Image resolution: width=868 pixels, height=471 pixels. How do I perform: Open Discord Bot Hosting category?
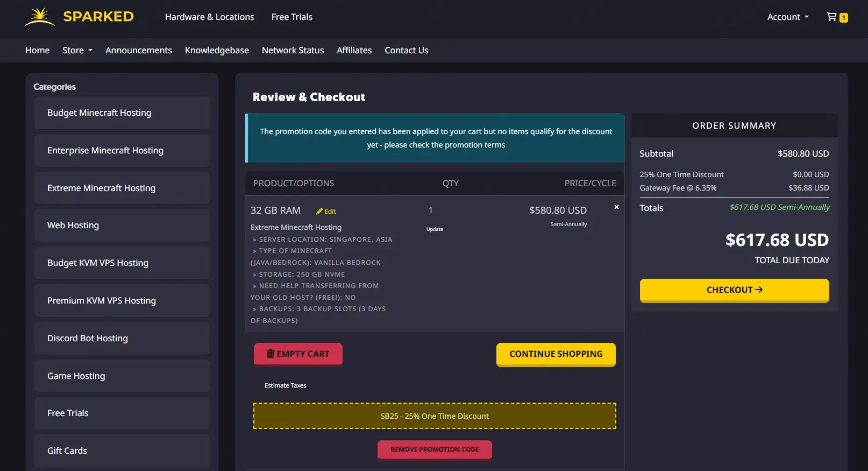coord(122,339)
